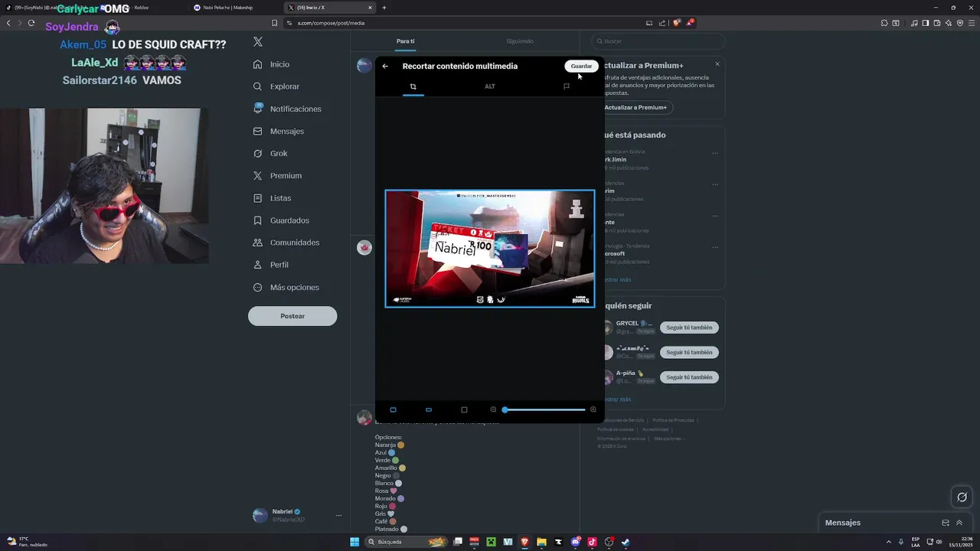Select the crop tab icon
980x551 pixels.
click(x=413, y=86)
